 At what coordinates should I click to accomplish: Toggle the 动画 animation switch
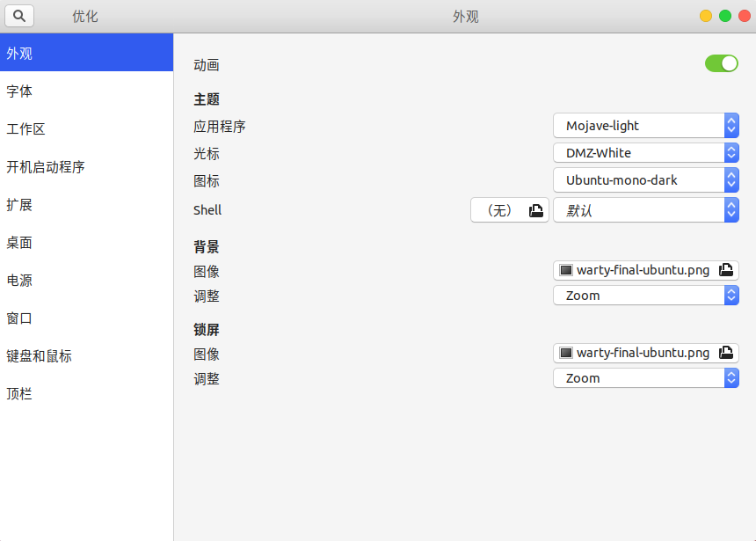(x=721, y=63)
